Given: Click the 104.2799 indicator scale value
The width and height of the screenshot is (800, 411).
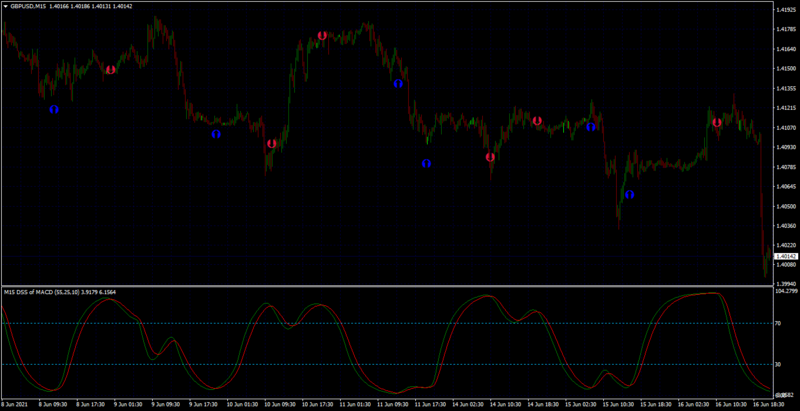Looking at the screenshot, I should [786, 291].
